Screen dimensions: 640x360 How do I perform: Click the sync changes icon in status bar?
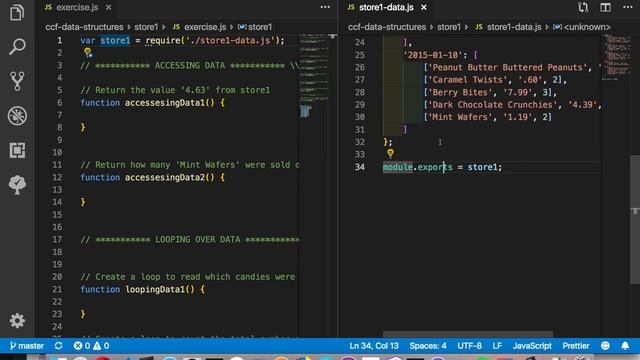58,346
